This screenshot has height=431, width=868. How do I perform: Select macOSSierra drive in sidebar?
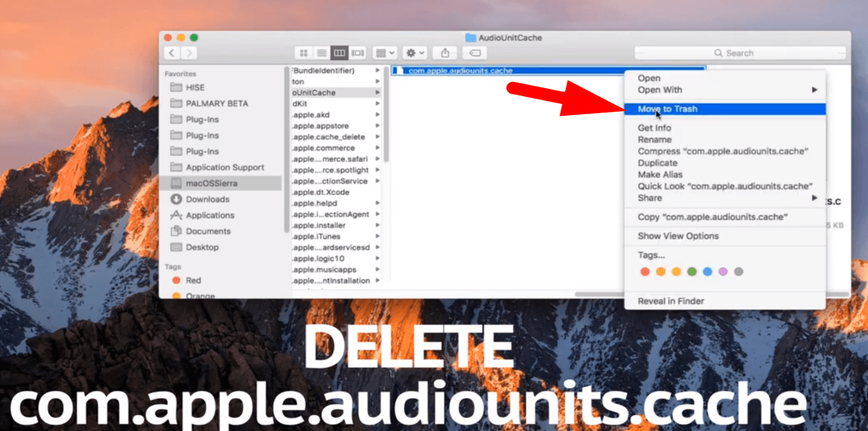[x=220, y=183]
